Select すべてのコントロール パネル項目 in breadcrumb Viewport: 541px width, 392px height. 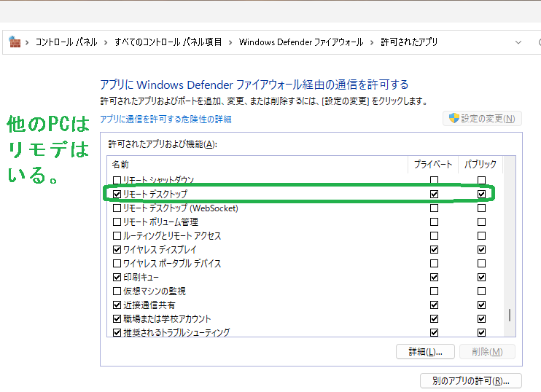168,42
